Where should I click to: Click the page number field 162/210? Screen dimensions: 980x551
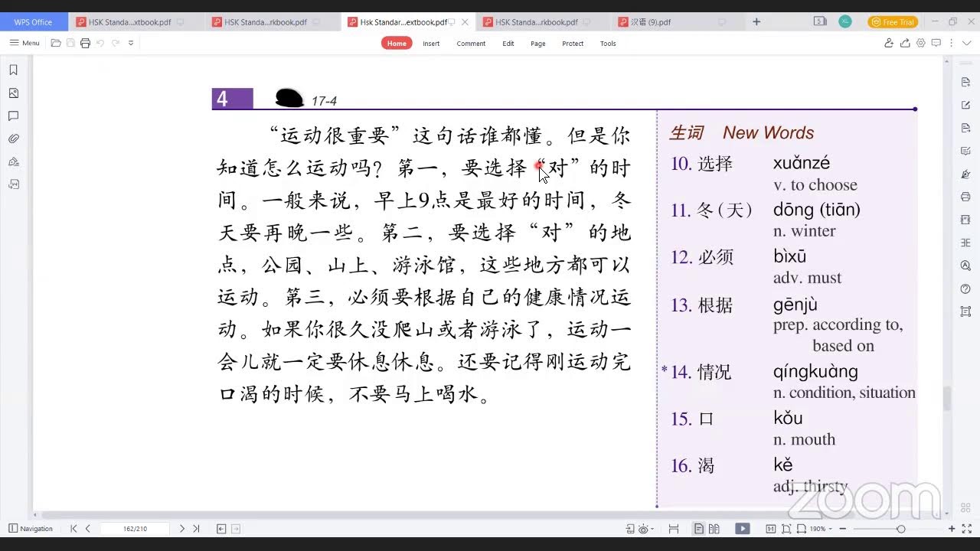click(135, 528)
